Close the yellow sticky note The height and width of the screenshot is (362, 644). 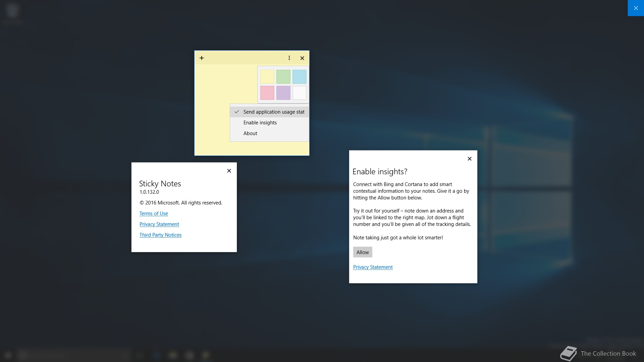point(302,58)
